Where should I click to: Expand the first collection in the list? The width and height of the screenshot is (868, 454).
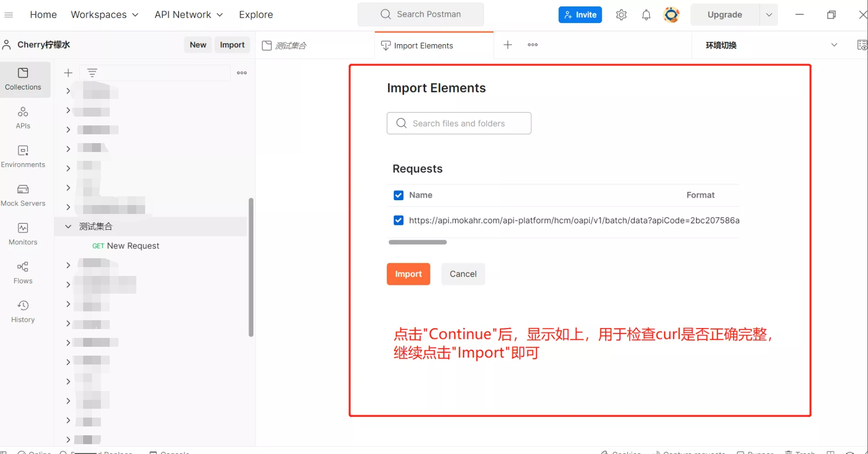point(68,91)
